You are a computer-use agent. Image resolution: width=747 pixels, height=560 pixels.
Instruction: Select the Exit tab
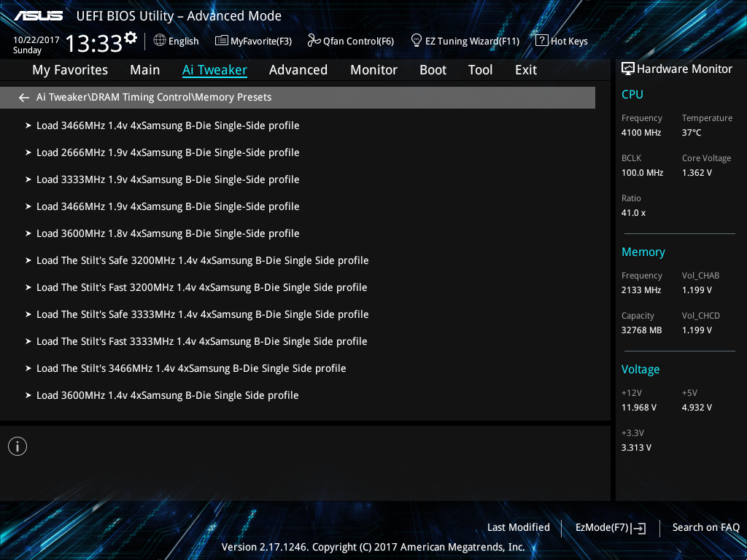[526, 70]
